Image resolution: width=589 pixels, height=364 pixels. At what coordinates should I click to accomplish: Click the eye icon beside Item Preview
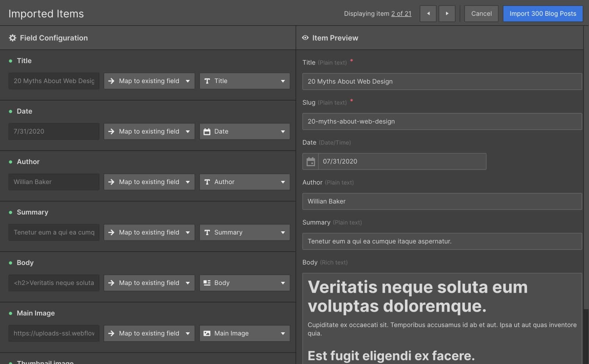[305, 38]
